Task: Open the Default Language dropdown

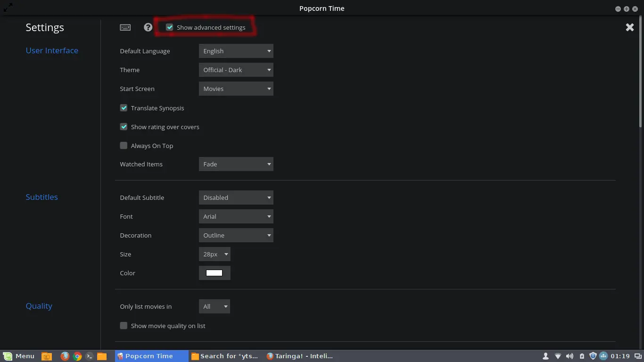Action: pos(236,51)
